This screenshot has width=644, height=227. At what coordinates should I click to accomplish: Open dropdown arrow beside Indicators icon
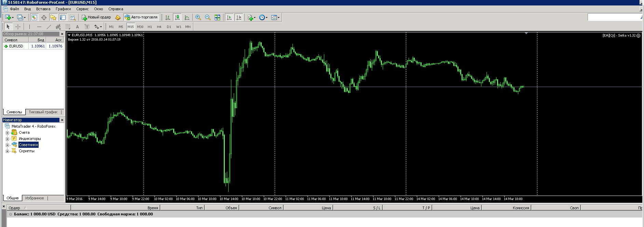(x=255, y=17)
